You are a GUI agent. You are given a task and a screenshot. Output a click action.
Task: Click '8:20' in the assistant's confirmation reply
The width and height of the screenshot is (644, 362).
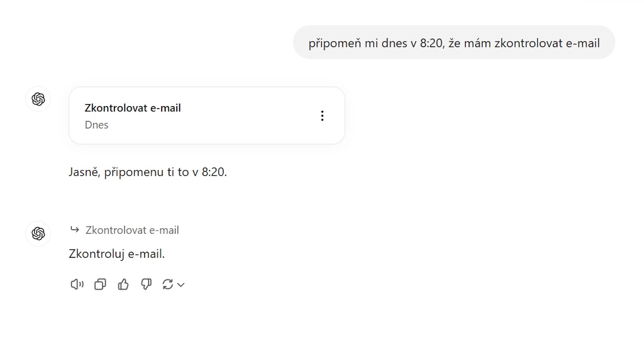(214, 172)
